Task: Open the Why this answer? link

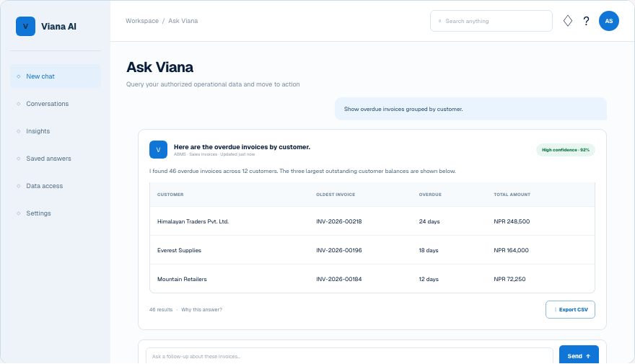Action: 201,310
